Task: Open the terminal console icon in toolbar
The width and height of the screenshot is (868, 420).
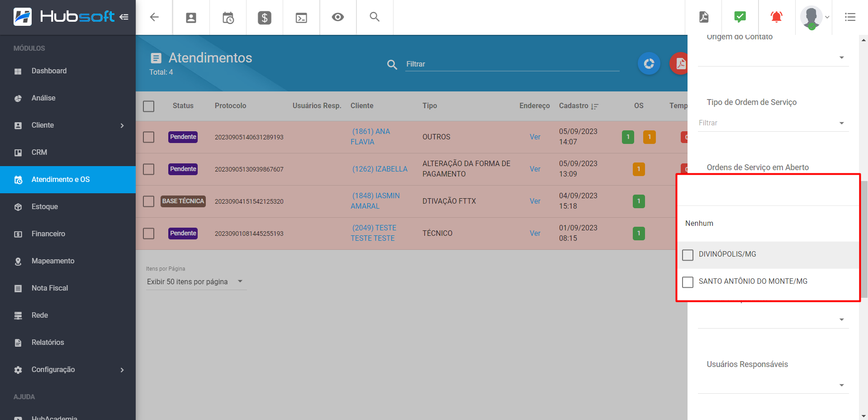Action: 301,18
